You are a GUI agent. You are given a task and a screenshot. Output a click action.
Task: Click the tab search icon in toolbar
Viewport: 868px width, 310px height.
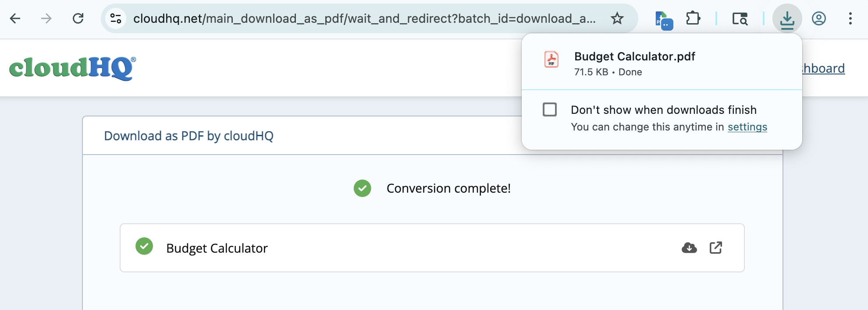740,18
